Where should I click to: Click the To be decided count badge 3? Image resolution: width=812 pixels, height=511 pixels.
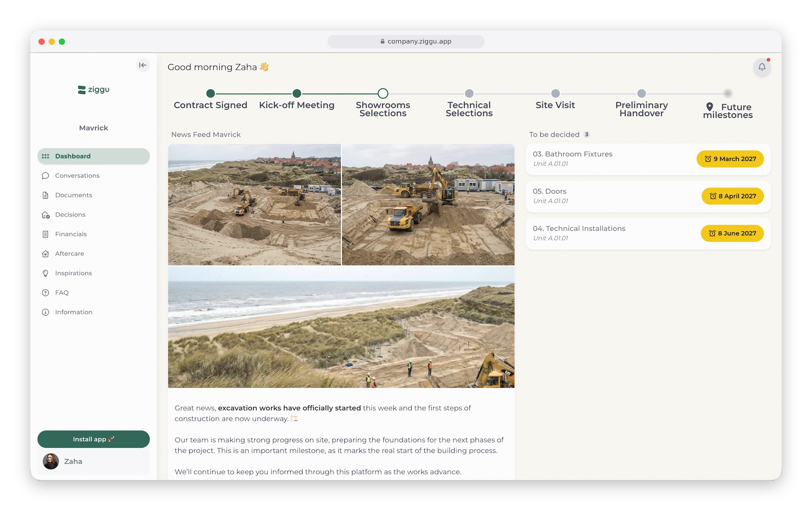(x=587, y=134)
